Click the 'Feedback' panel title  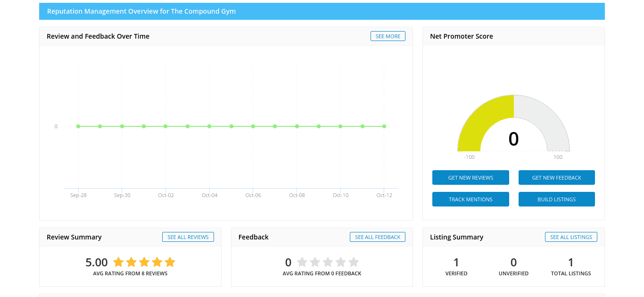(x=254, y=237)
